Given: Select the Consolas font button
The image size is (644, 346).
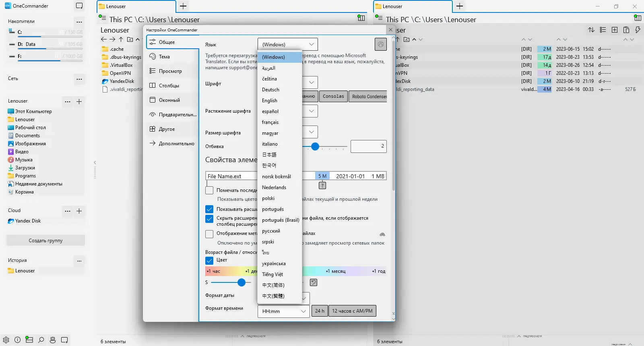Looking at the screenshot, I should point(333,96).
